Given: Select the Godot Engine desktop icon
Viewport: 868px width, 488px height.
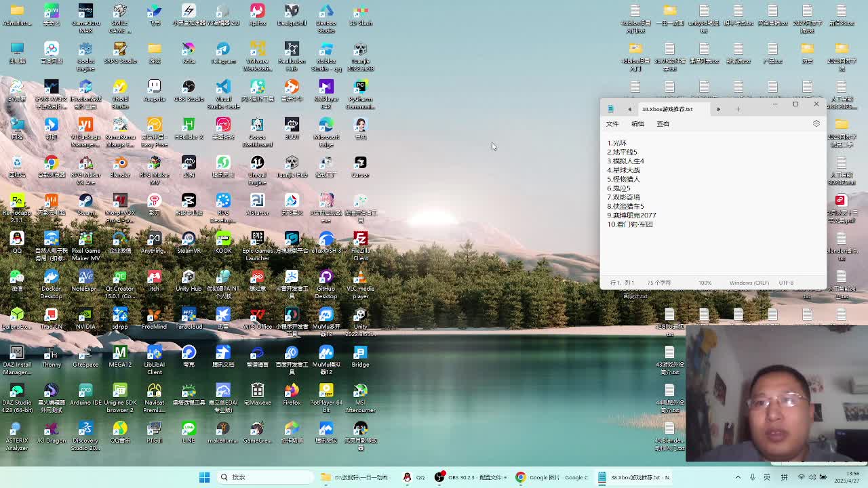Looking at the screenshot, I should 85,49.
